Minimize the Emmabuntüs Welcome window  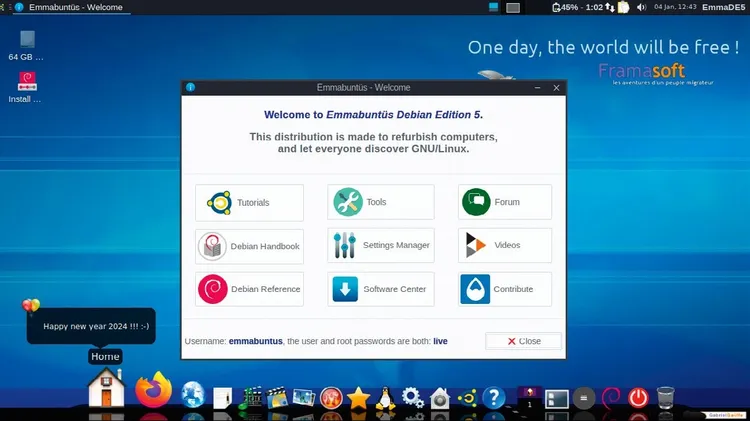tap(538, 88)
